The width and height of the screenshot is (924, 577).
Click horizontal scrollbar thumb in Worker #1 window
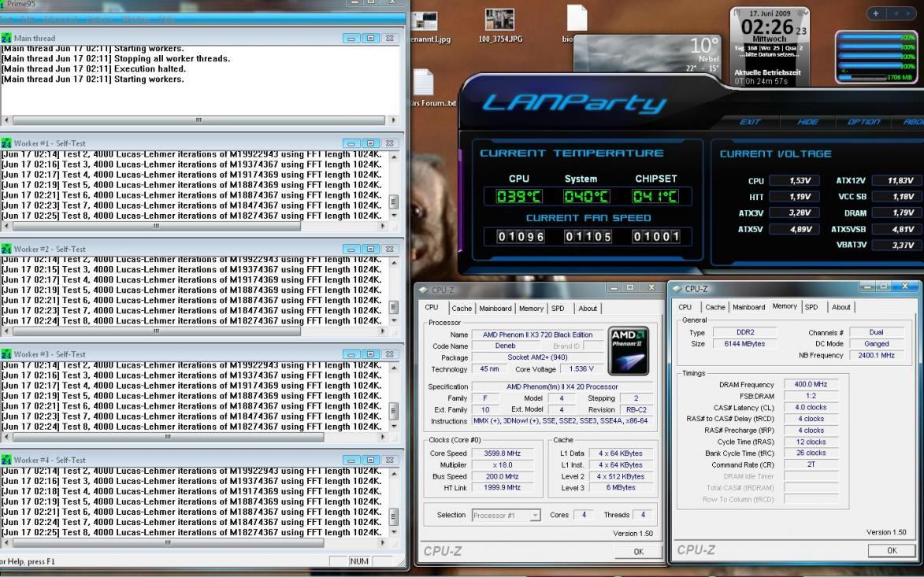pos(157,226)
